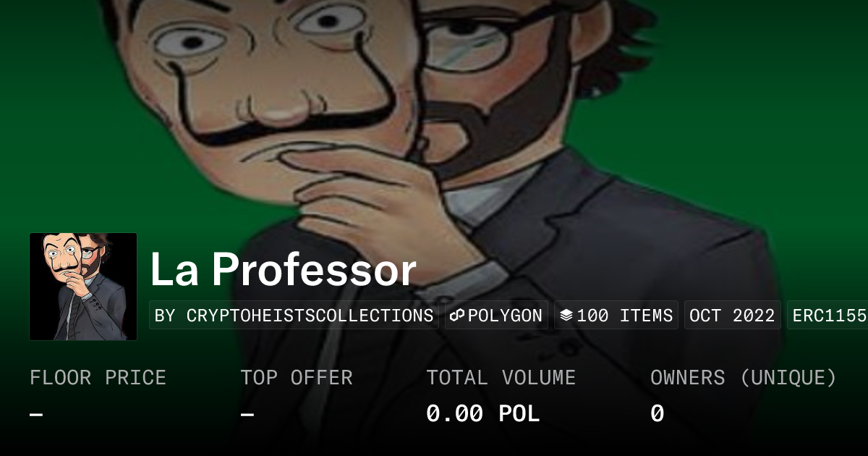
Task: Open the La Professor collection avatar thumbnail
Action: [x=83, y=287]
